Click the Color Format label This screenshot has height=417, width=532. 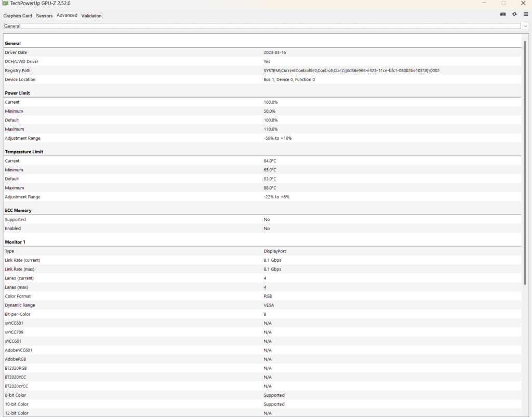pyautogui.click(x=18, y=296)
